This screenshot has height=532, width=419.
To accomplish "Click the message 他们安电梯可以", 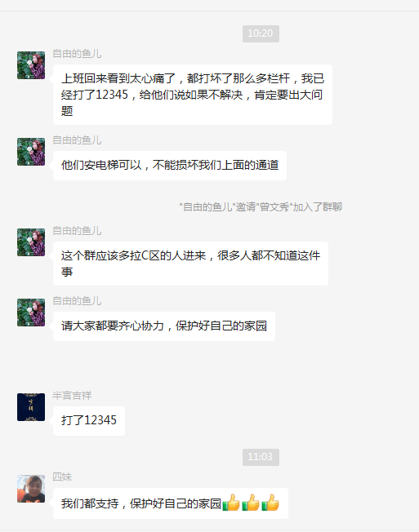I will [170, 166].
